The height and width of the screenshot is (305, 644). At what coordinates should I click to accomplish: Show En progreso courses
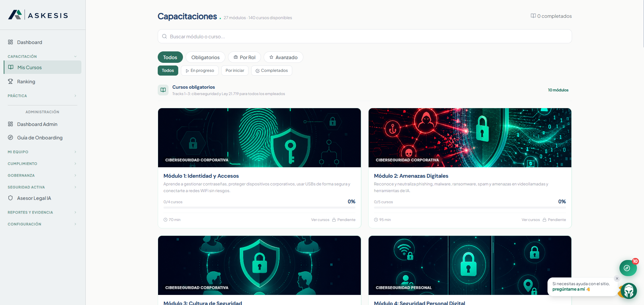[200, 71]
